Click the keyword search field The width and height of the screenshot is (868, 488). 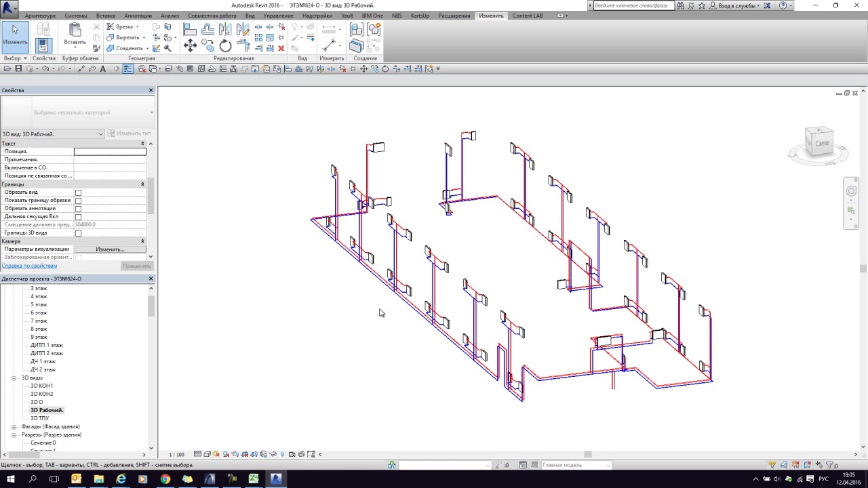click(633, 5)
